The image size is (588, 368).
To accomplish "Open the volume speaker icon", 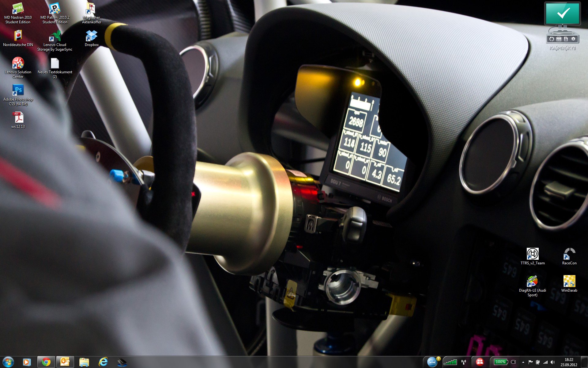I will point(552,362).
